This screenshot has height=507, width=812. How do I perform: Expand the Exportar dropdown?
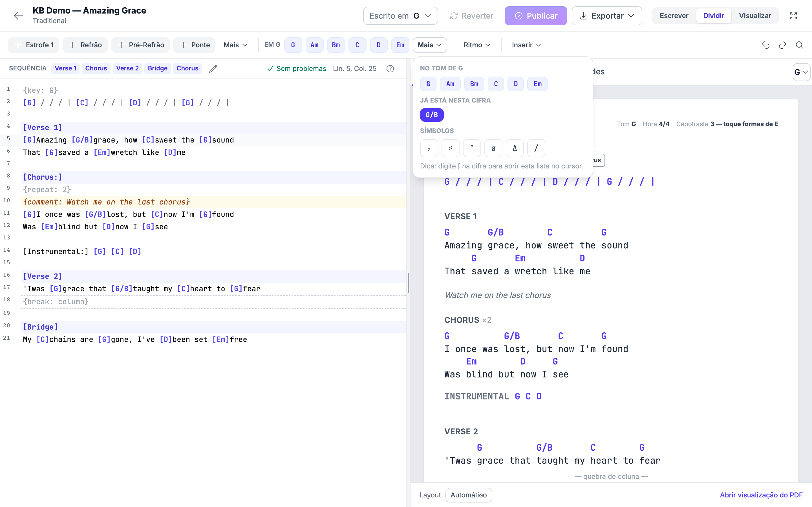tap(607, 16)
